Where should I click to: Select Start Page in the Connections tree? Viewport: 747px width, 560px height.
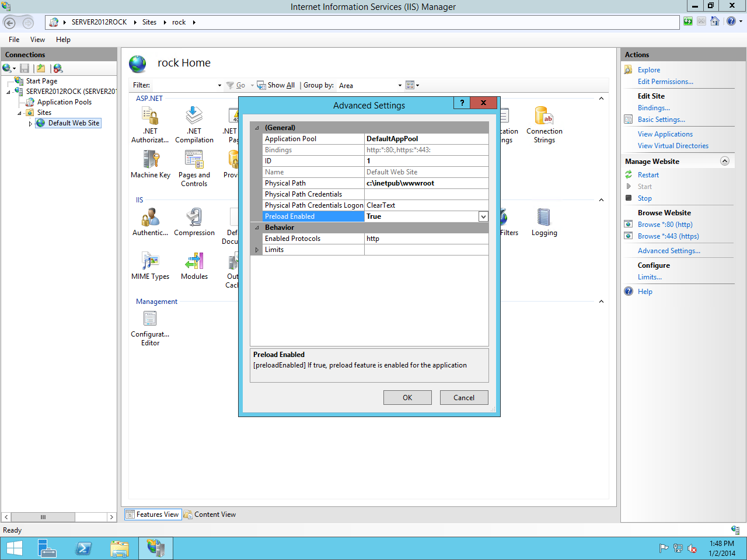[x=41, y=81]
